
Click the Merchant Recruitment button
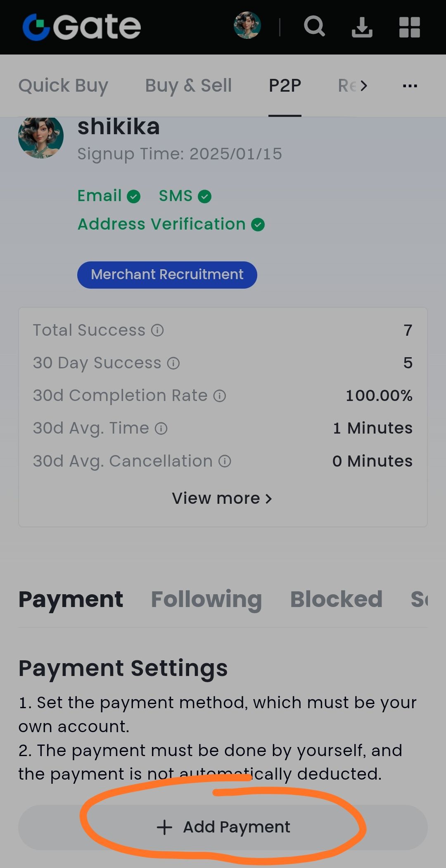tap(167, 275)
